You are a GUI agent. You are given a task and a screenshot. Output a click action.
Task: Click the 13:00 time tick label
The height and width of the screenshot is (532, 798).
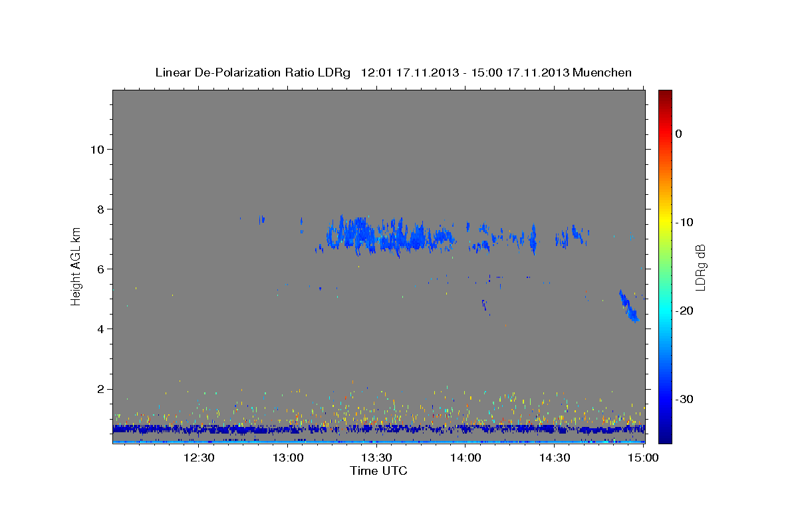coord(288,458)
